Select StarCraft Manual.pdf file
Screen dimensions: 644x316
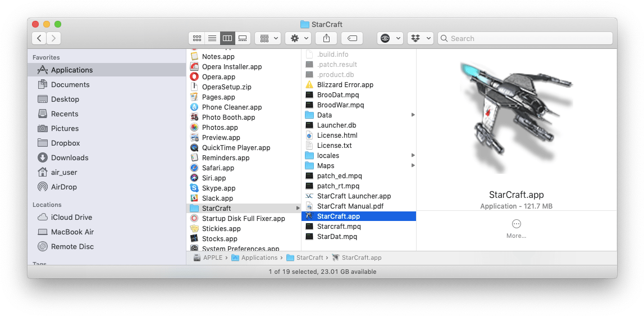click(x=359, y=206)
